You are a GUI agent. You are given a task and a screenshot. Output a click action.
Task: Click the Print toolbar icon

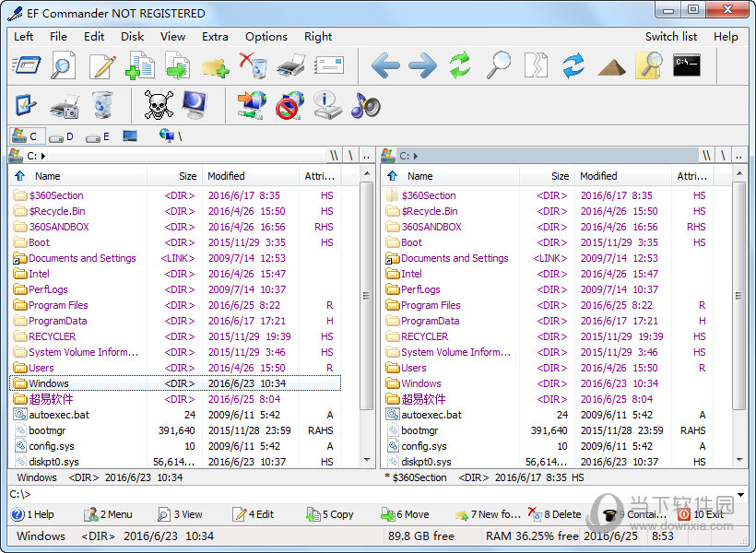tap(291, 65)
